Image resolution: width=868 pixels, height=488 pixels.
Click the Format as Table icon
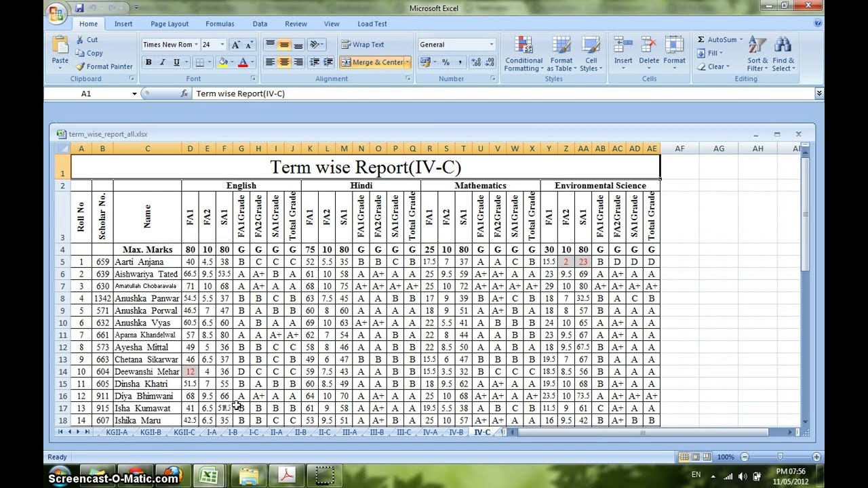561,54
